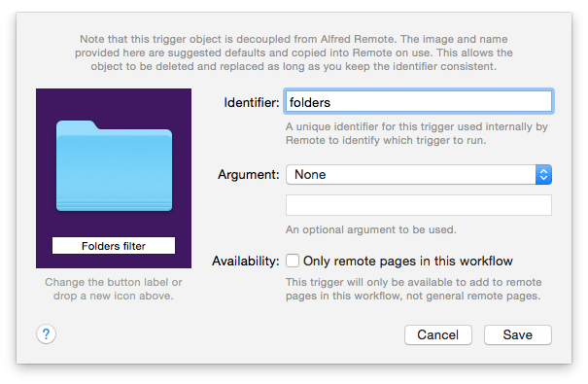Screen dimensions: 588x384
Task: Click the empty argument text field
Action: 419,205
